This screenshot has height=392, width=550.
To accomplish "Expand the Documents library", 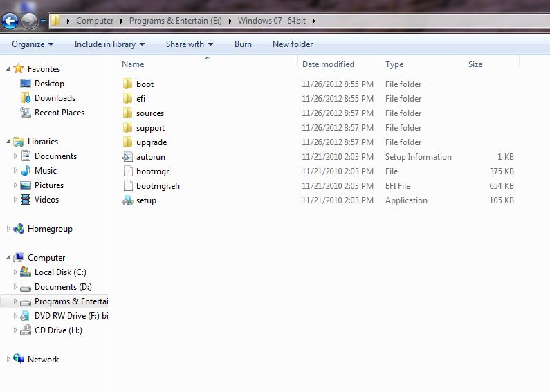I will click(15, 156).
